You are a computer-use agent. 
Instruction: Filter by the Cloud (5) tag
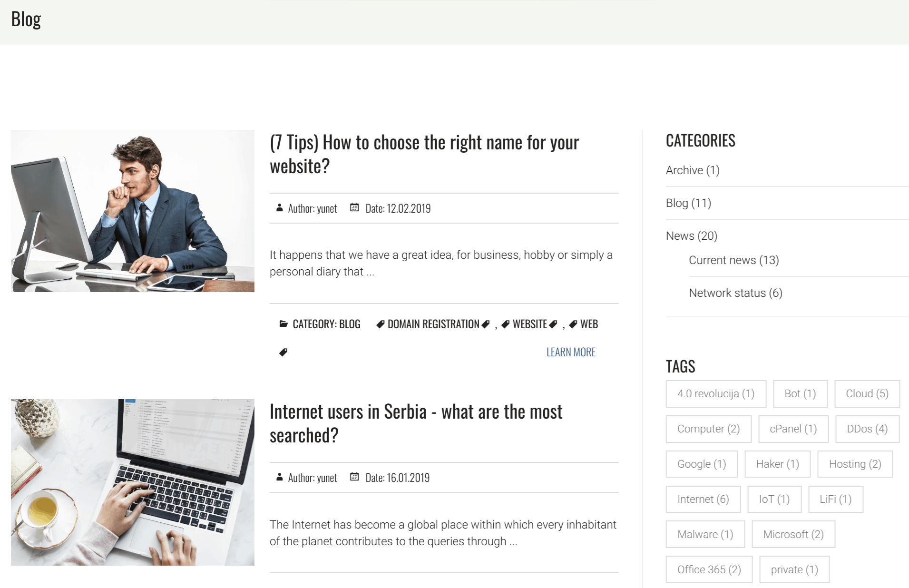[x=867, y=394]
